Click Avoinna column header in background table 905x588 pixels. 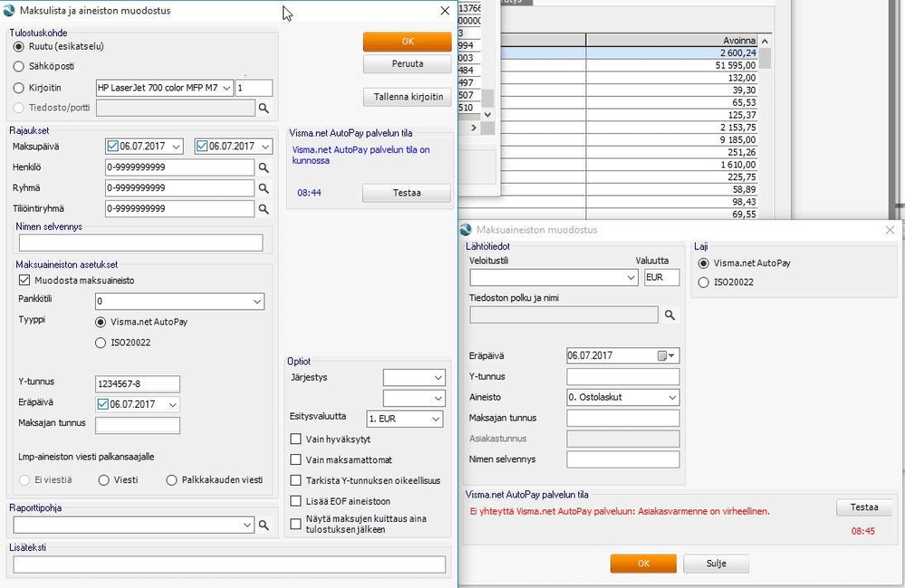point(672,41)
